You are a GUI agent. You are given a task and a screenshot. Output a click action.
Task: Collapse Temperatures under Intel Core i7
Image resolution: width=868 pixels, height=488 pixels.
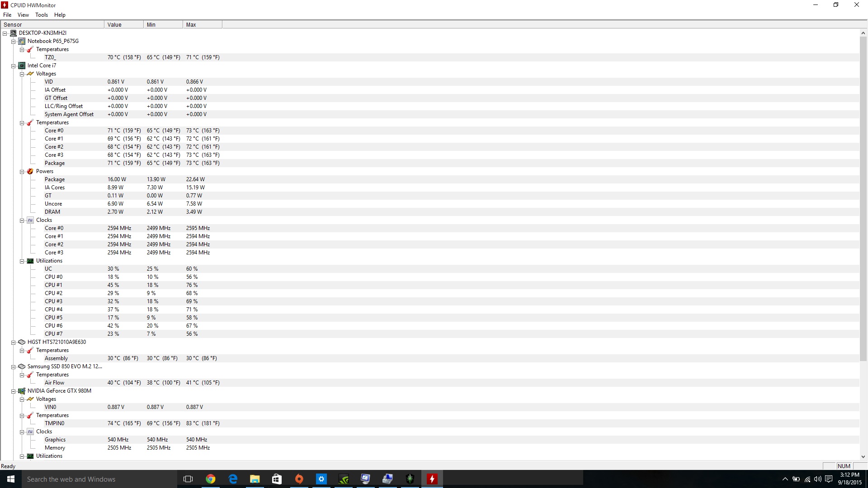[22, 123]
